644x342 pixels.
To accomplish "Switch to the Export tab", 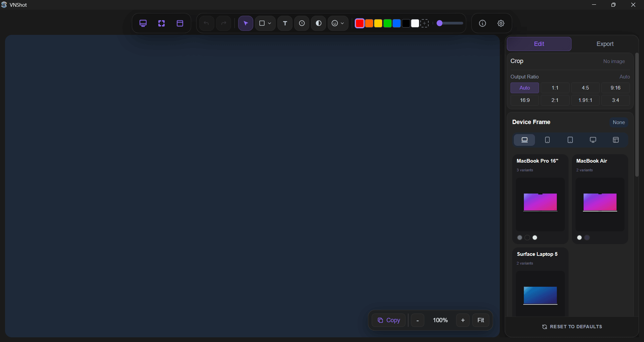I will pos(605,44).
